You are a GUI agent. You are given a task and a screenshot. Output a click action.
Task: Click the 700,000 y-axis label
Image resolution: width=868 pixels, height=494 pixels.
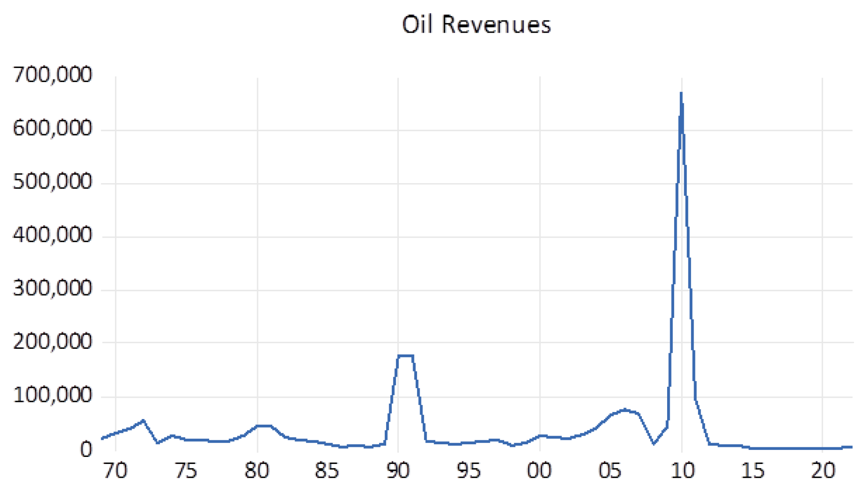point(53,75)
